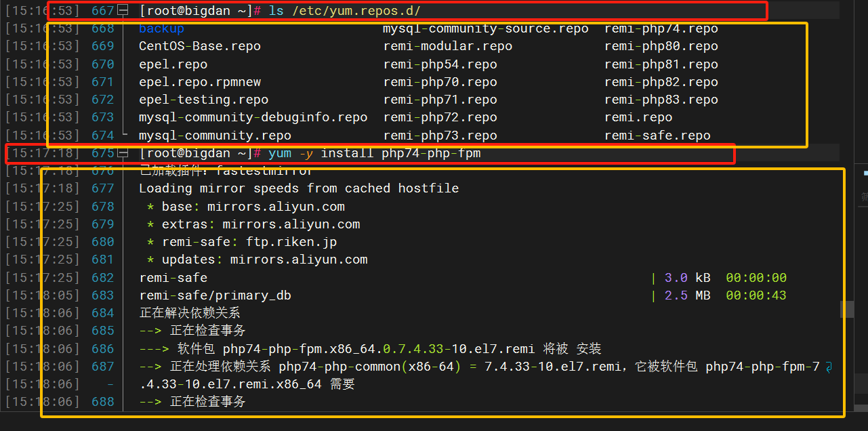
Task: Click line number 671 in the gutter
Action: click(x=103, y=82)
